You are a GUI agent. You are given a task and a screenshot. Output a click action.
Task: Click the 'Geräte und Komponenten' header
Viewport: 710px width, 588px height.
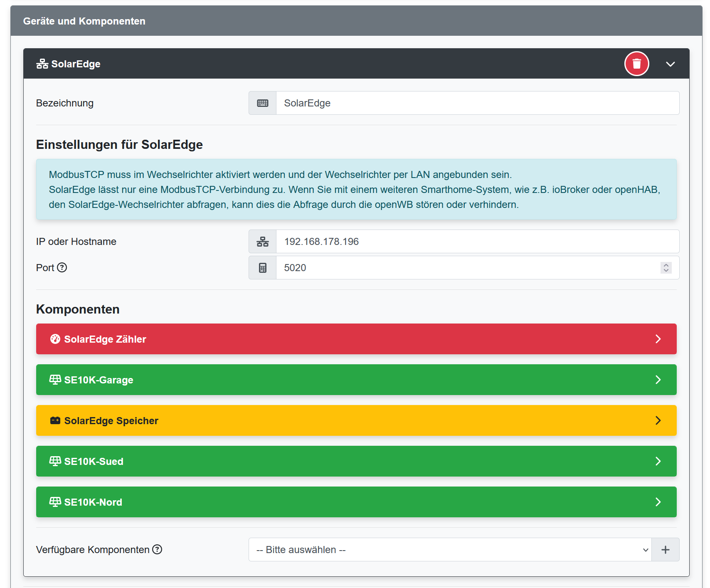pyautogui.click(x=356, y=21)
